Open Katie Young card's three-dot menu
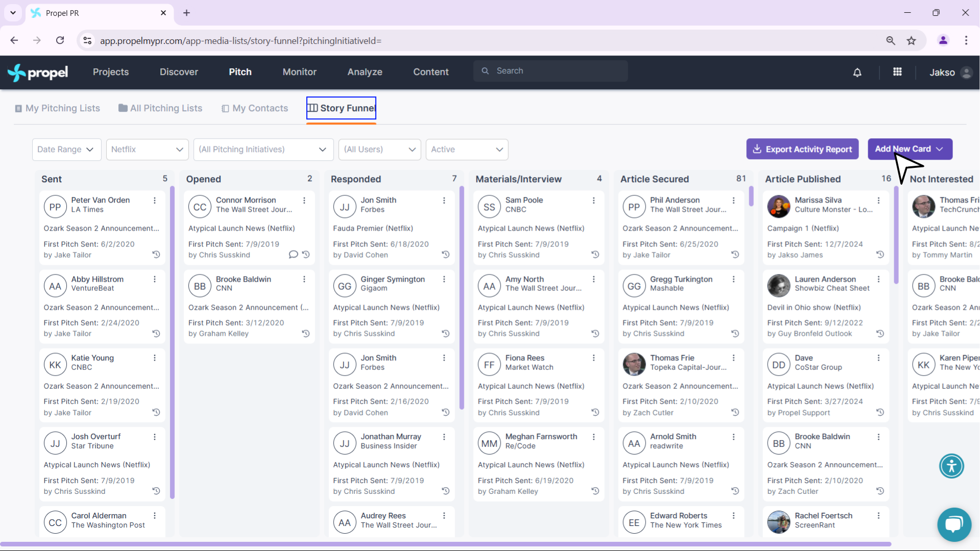980x551 pixels. [155, 358]
